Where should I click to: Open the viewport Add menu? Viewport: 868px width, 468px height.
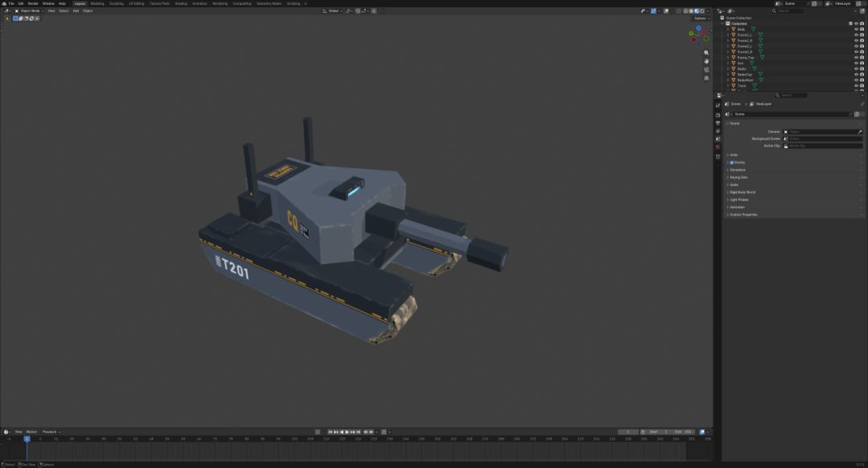pos(76,10)
